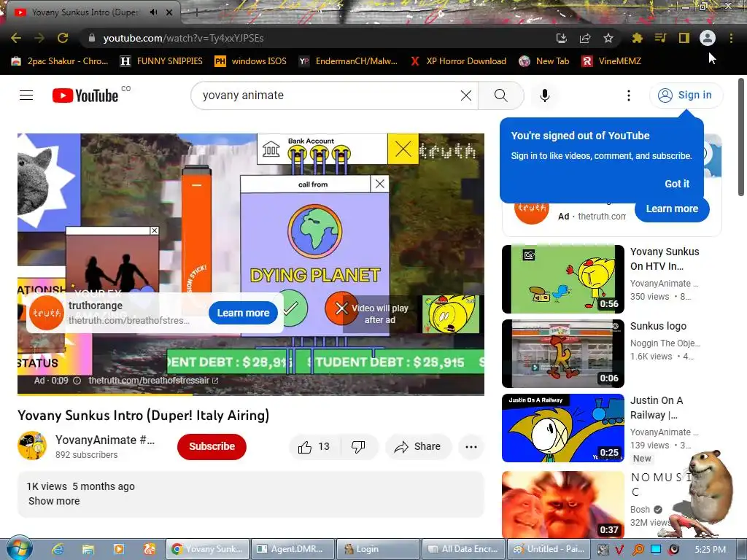Switch to Login taskbar window

pos(378,549)
